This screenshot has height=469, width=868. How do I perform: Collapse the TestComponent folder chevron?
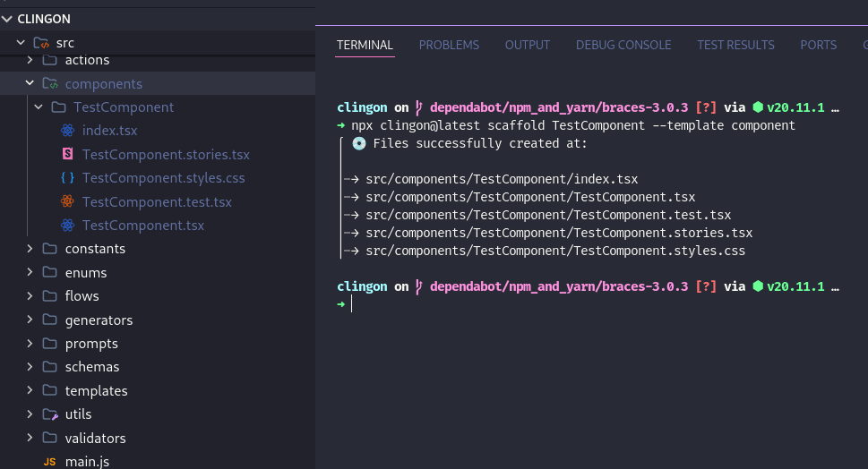click(x=38, y=107)
